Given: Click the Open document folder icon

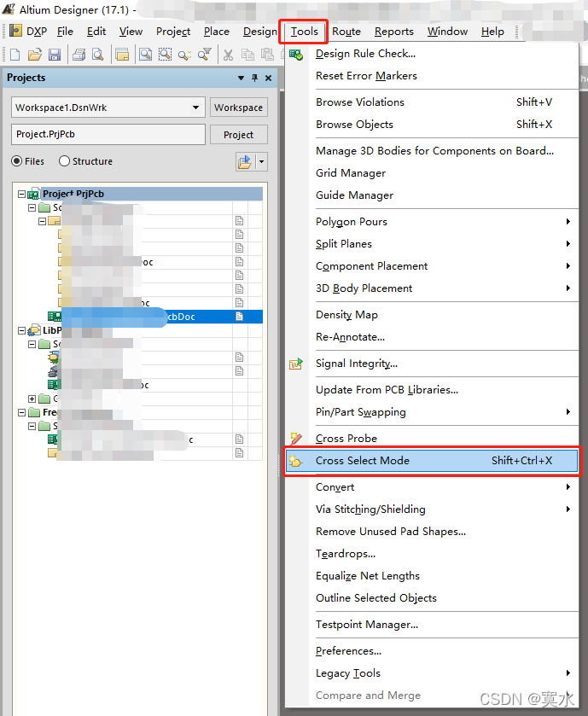Looking at the screenshot, I should [x=35, y=55].
